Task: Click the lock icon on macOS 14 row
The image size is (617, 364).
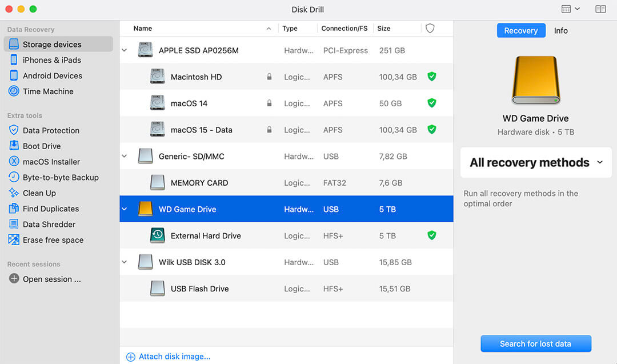Action: 269,103
